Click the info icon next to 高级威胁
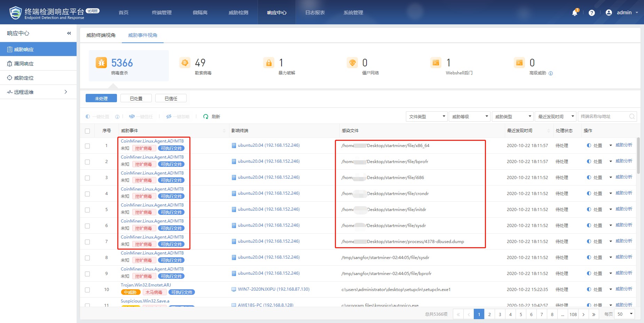The width and height of the screenshot is (644, 323). point(551,73)
